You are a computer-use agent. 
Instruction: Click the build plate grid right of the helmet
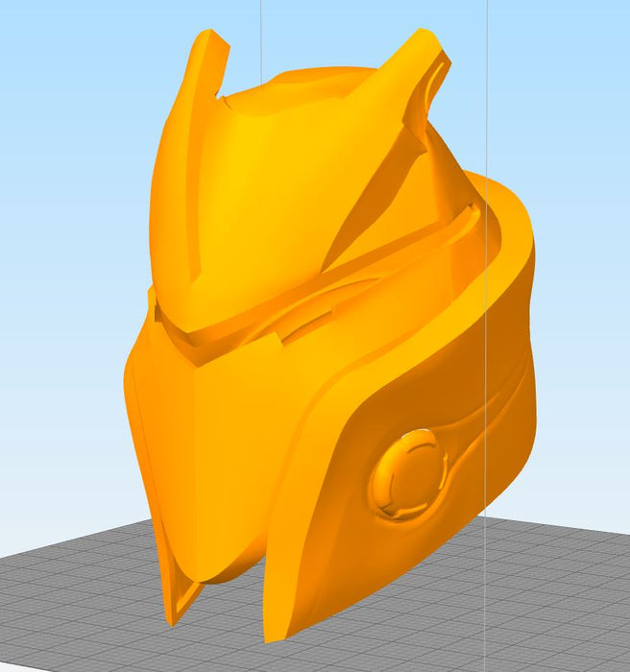pos(557,595)
